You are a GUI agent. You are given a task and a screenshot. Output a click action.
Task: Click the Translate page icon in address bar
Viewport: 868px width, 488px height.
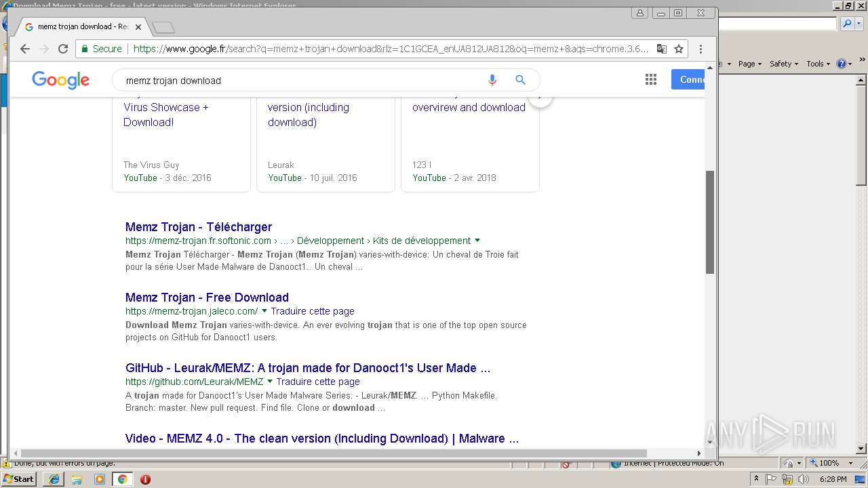[662, 49]
